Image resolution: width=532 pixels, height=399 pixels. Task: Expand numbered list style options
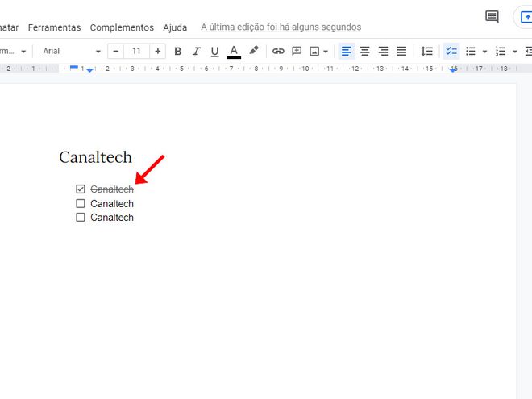[x=515, y=52]
